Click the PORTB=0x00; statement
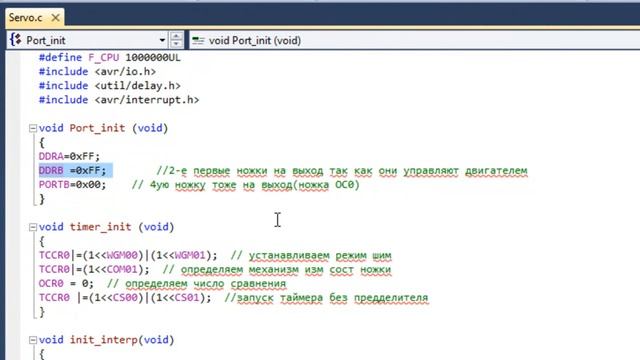640x360 pixels. click(72, 184)
